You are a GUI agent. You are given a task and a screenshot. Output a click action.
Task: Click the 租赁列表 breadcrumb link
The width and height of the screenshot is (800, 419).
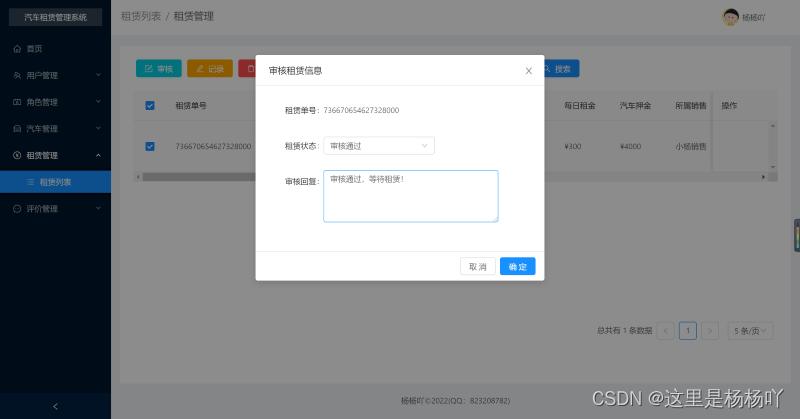[x=141, y=16]
